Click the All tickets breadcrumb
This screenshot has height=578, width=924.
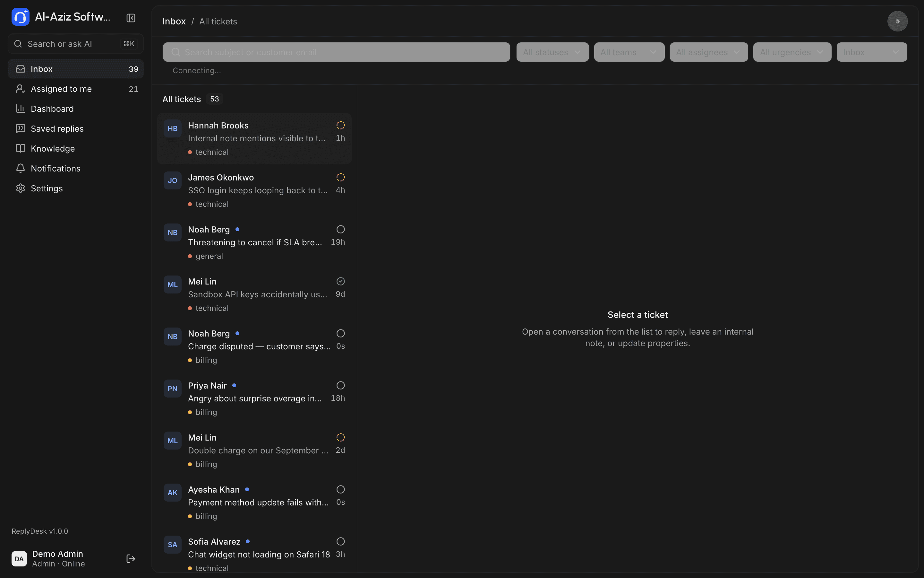(218, 22)
